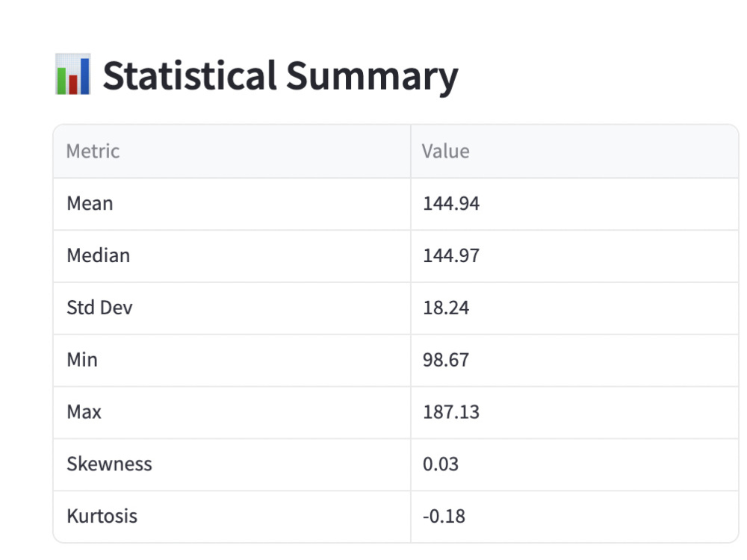
Task: Select the Metric column header
Action: 232,152
